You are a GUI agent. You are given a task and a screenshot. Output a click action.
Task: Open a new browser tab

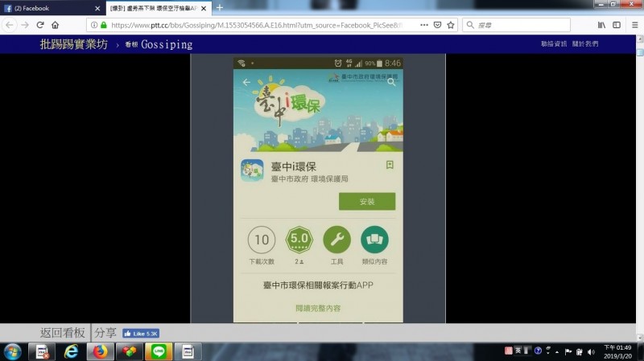(220, 8)
